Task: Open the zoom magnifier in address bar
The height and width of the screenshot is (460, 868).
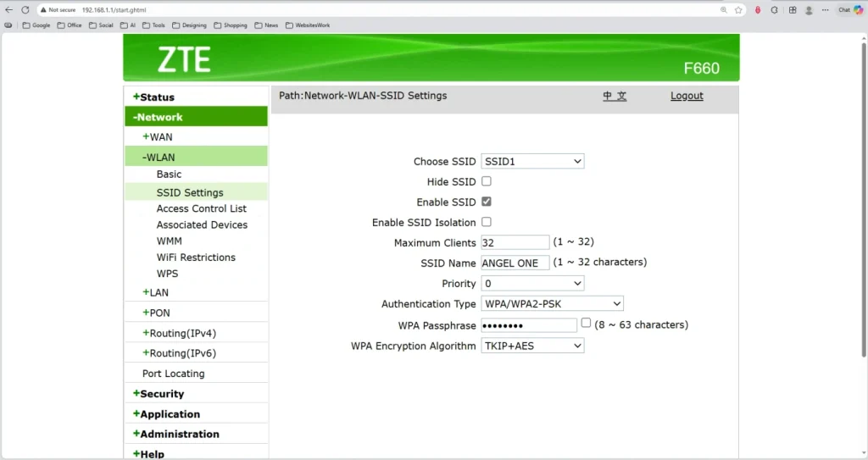Action: [724, 9]
